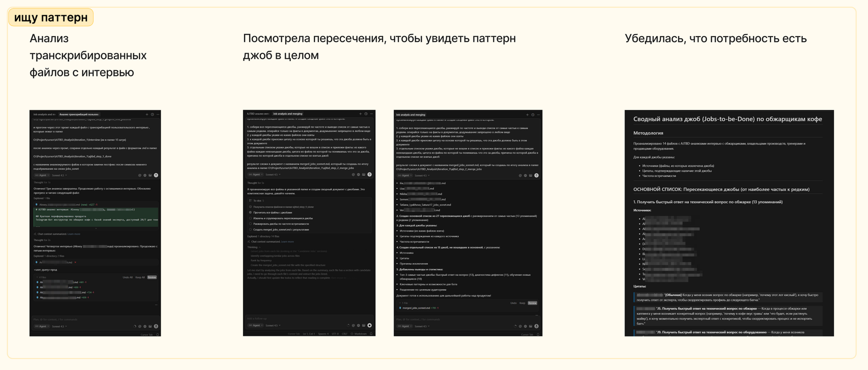Screen dimensions: 868x370
Task: Collapse the '4 Files' changed files list
Action: point(42,277)
